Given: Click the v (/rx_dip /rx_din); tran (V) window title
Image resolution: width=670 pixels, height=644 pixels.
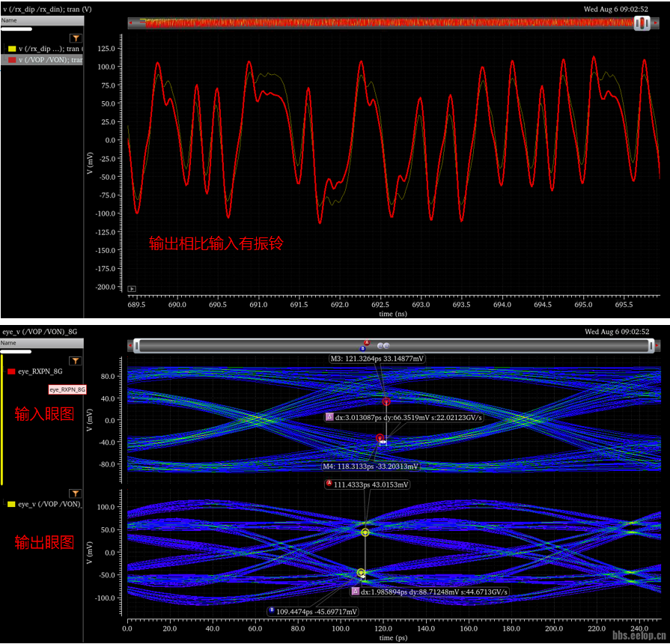Looking at the screenshot, I should (x=47, y=9).
